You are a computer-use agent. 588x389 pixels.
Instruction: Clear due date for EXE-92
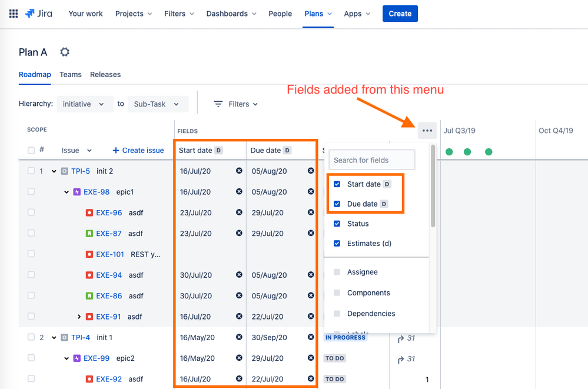click(x=311, y=378)
